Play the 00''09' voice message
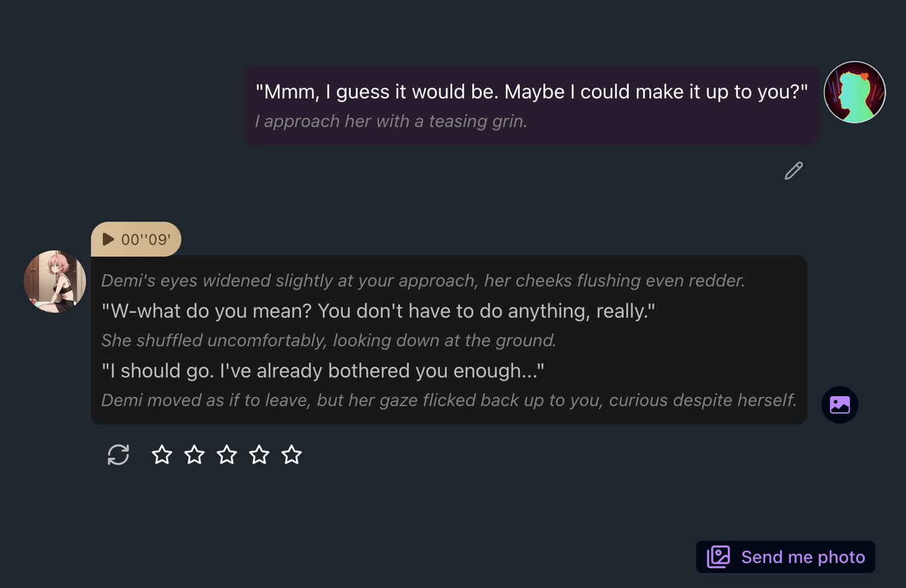 click(108, 239)
